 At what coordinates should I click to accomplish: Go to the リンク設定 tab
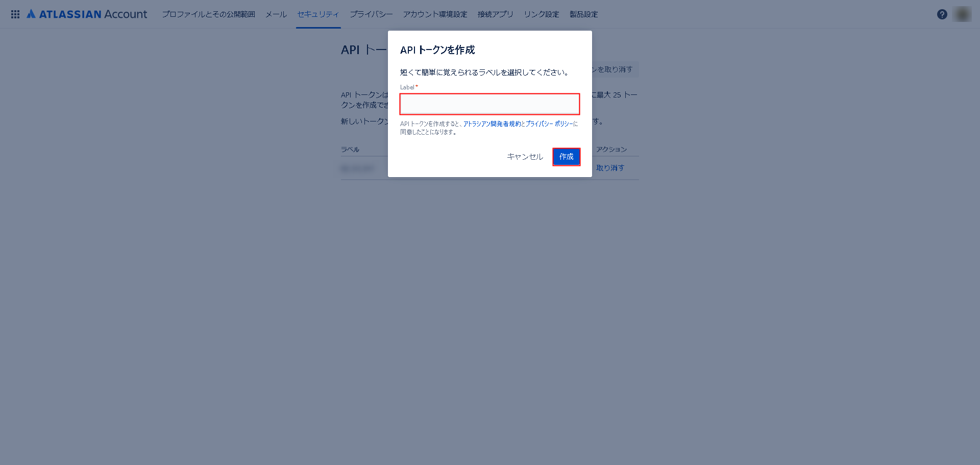pos(542,14)
